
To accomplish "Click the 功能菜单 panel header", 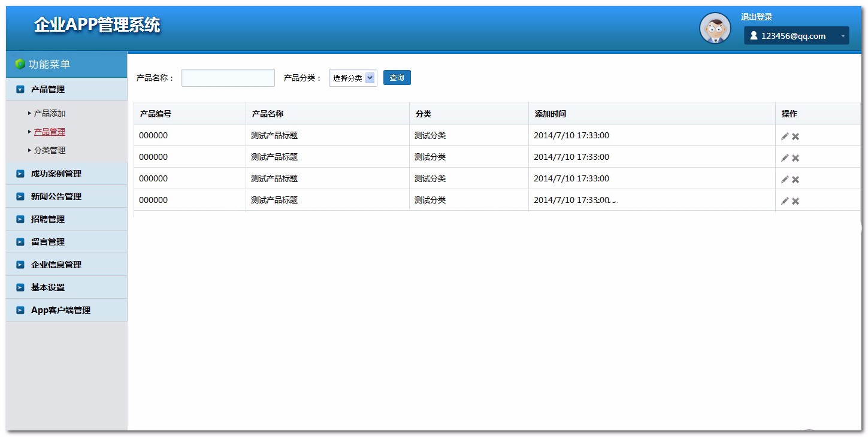I will (x=66, y=65).
